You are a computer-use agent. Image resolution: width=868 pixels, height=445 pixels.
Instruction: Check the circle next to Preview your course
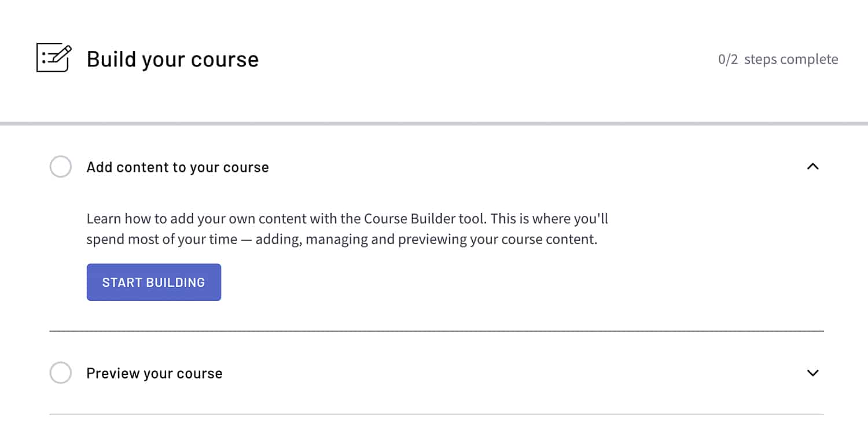pyautogui.click(x=60, y=373)
